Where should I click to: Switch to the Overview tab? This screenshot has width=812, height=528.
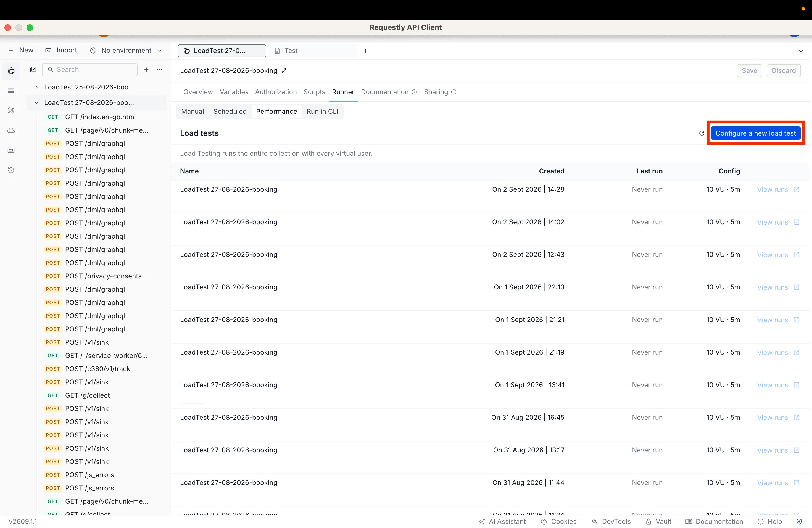click(x=198, y=92)
